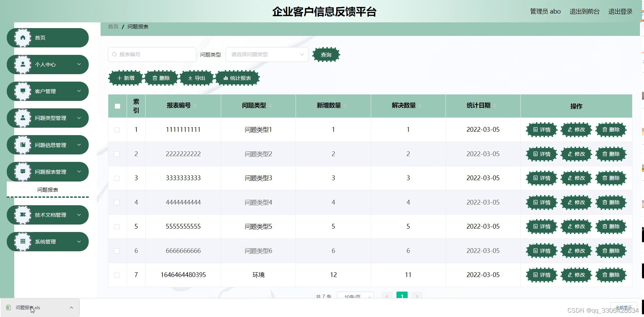The height and width of the screenshot is (317, 644).
Task: Open the download item options chevron
Action: point(71,308)
